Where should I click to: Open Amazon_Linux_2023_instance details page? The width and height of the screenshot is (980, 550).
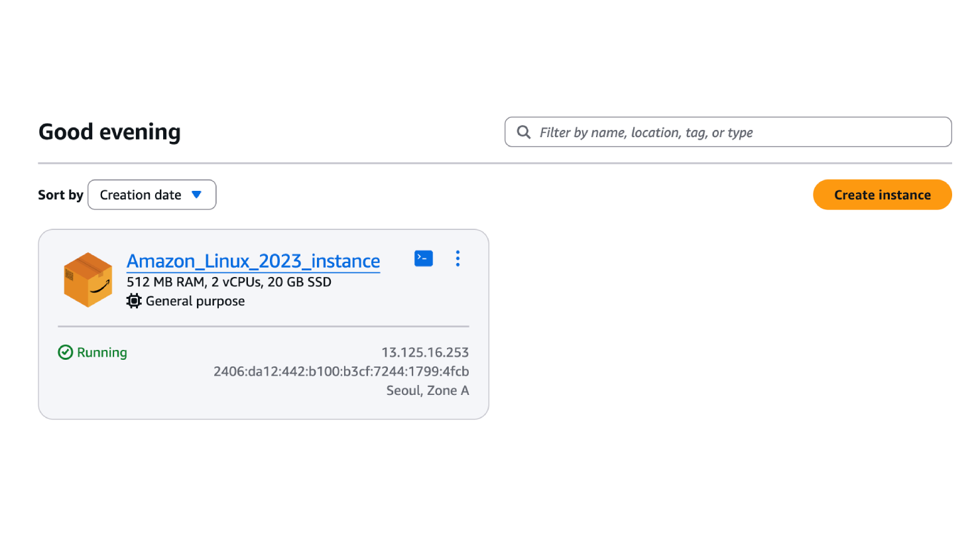[x=253, y=260]
